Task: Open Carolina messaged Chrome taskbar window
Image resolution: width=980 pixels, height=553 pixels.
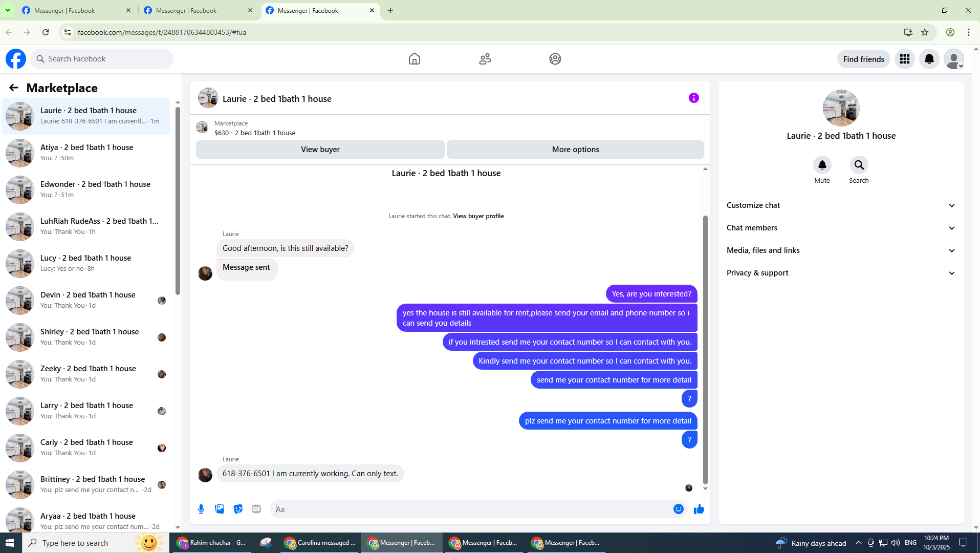Action: pos(320,543)
